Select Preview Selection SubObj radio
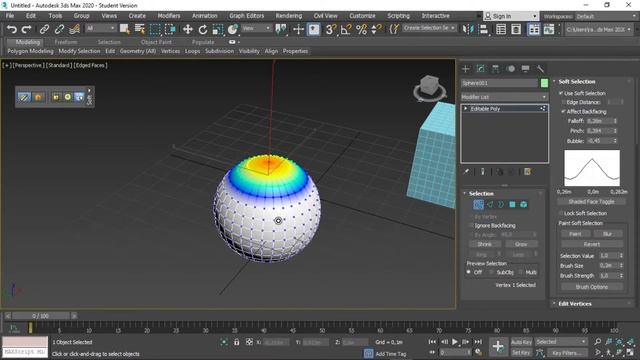The width and height of the screenshot is (640, 360). click(x=491, y=272)
